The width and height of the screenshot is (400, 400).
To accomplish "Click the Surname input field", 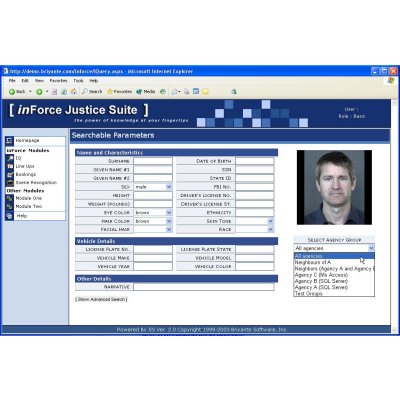I will 153,161.
